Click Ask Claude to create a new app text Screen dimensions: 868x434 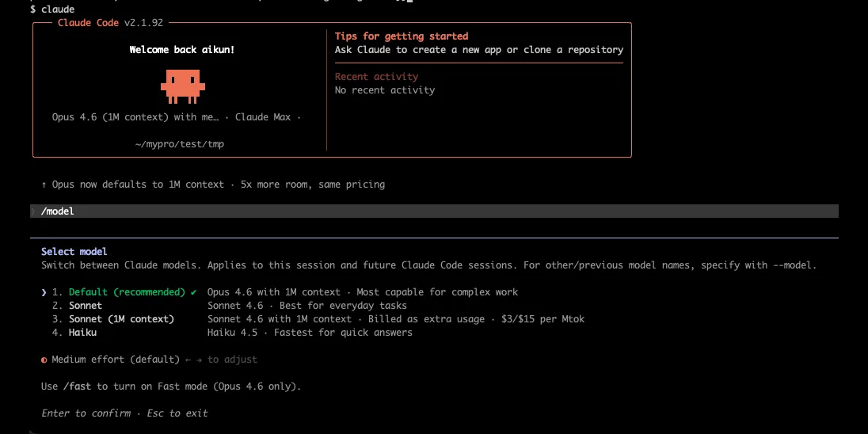pos(479,50)
